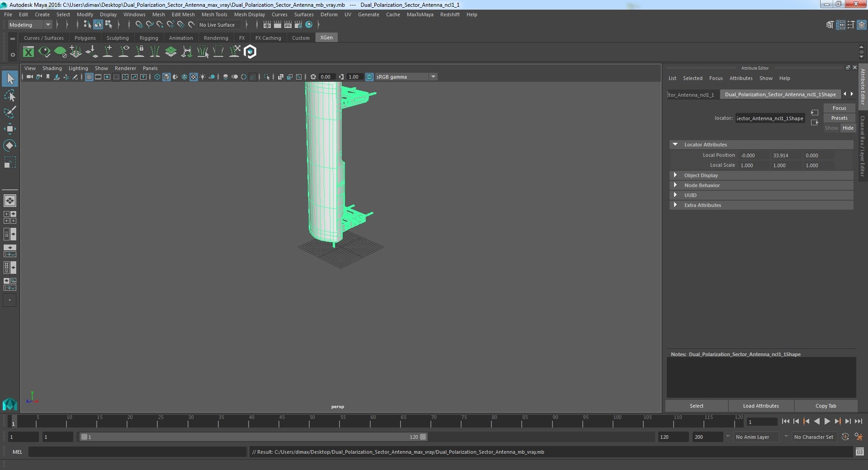
Task: Toggle Smooth shade all cube button
Action: pyautogui.click(x=166, y=77)
